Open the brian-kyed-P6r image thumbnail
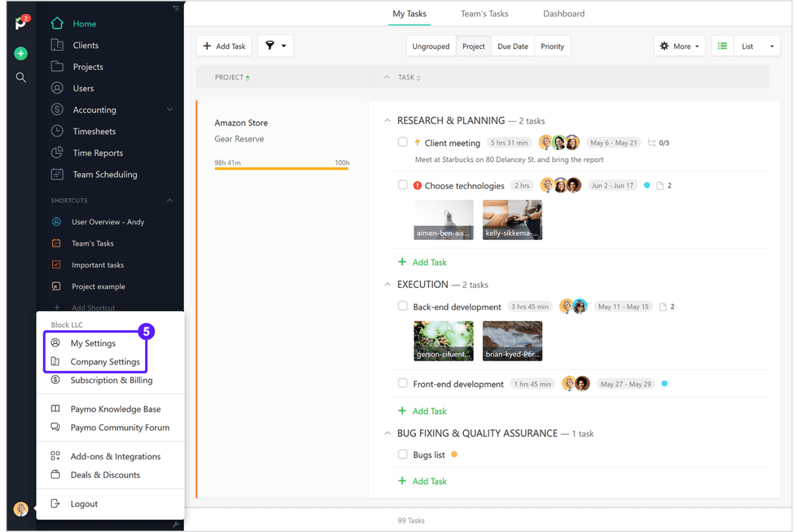Image resolution: width=798 pixels, height=532 pixels. coord(512,341)
